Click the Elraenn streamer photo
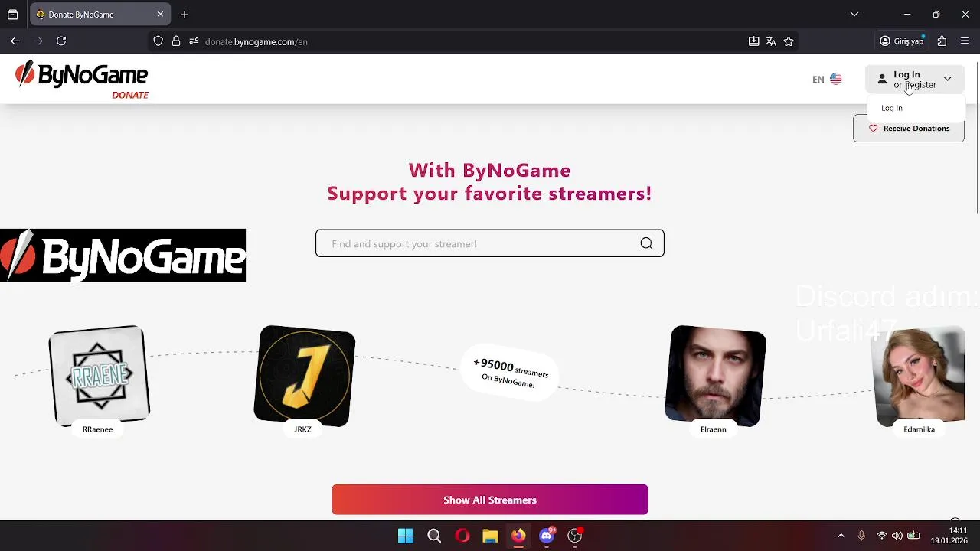The width and height of the screenshot is (980, 551). [715, 376]
